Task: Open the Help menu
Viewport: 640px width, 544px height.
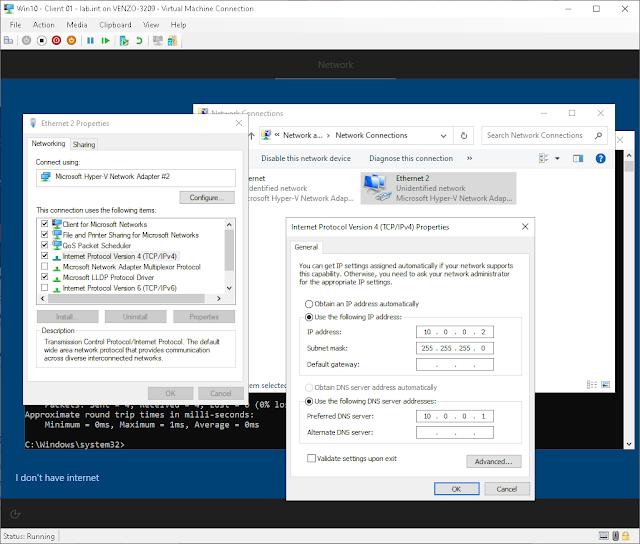Action: click(x=178, y=25)
